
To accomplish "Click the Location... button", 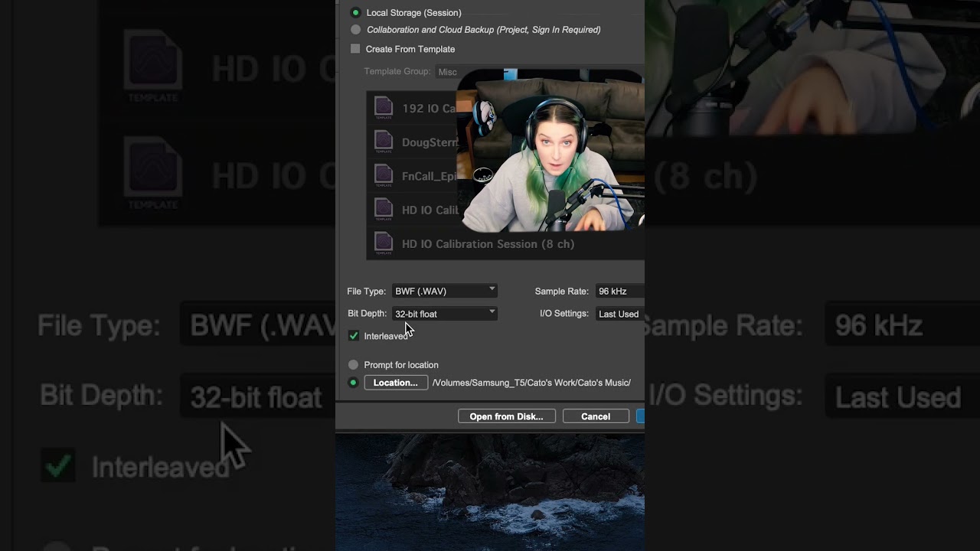I will [396, 383].
